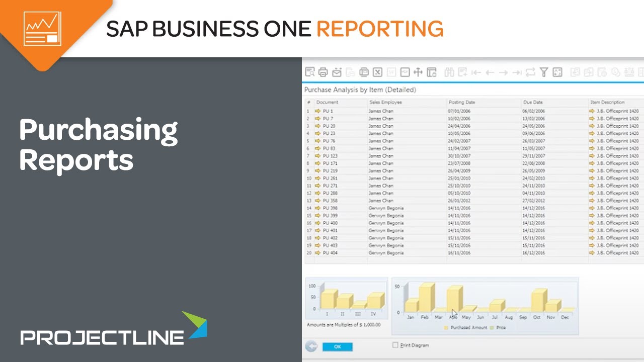
Task: Click quarter IV bar in quarterly chart
Action: [375, 300]
